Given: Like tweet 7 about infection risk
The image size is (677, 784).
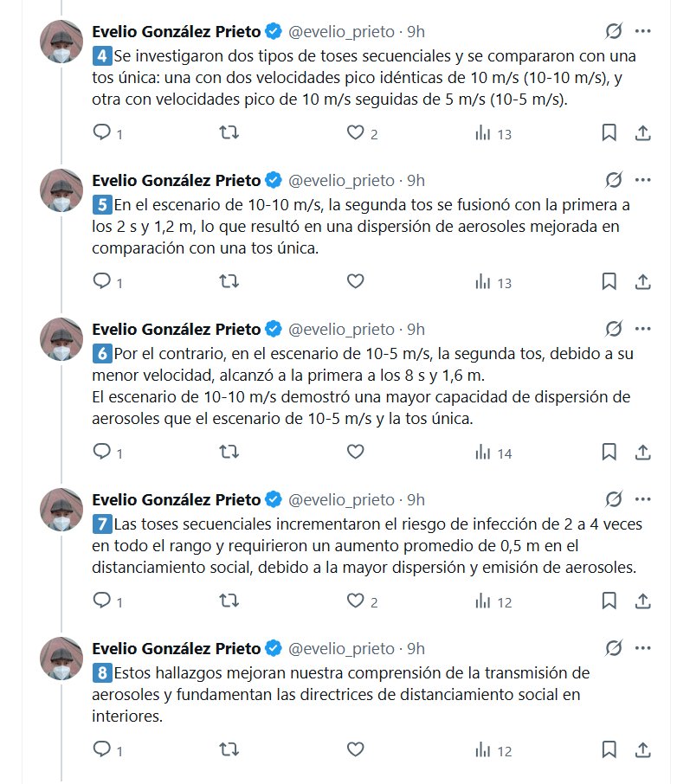Looking at the screenshot, I should [x=355, y=601].
